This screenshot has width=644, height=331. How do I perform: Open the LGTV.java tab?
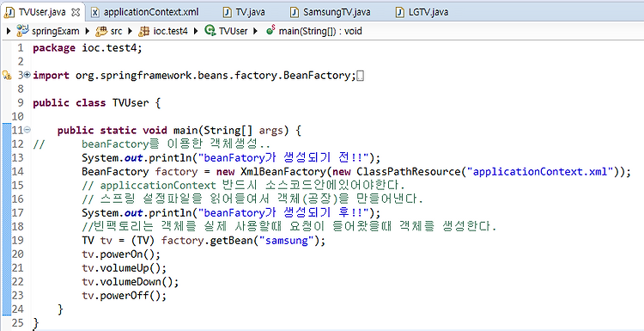click(x=428, y=12)
